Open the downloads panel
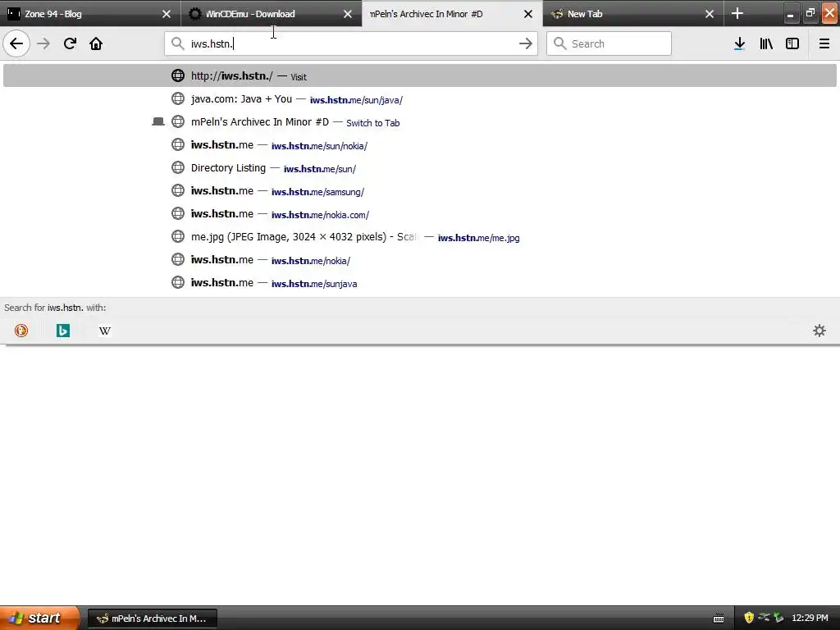This screenshot has width=840, height=630. [x=740, y=43]
